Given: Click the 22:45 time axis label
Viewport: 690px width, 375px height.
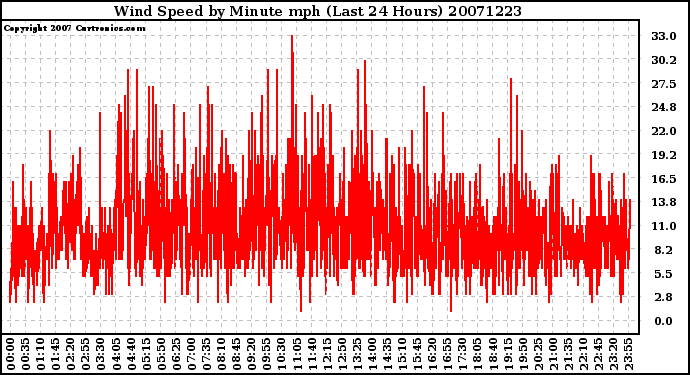Looking at the screenshot, I should coord(598,354).
